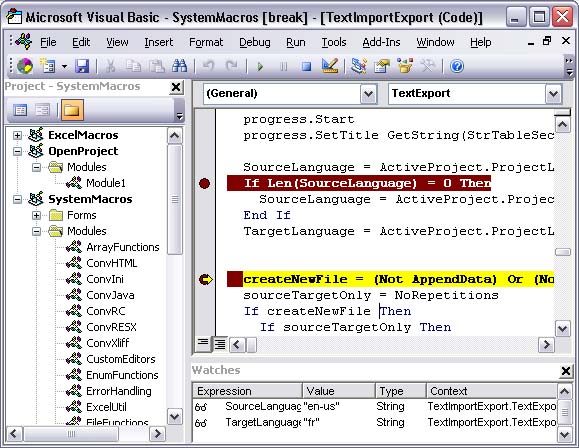579x448 pixels.
Task: Toggle Design Mode icon
Action: (329, 66)
